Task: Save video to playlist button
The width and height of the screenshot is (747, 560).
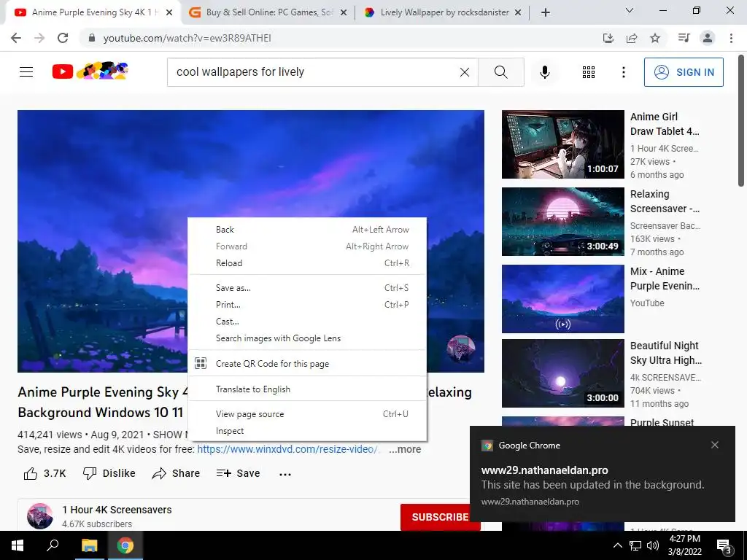Action: point(238,473)
